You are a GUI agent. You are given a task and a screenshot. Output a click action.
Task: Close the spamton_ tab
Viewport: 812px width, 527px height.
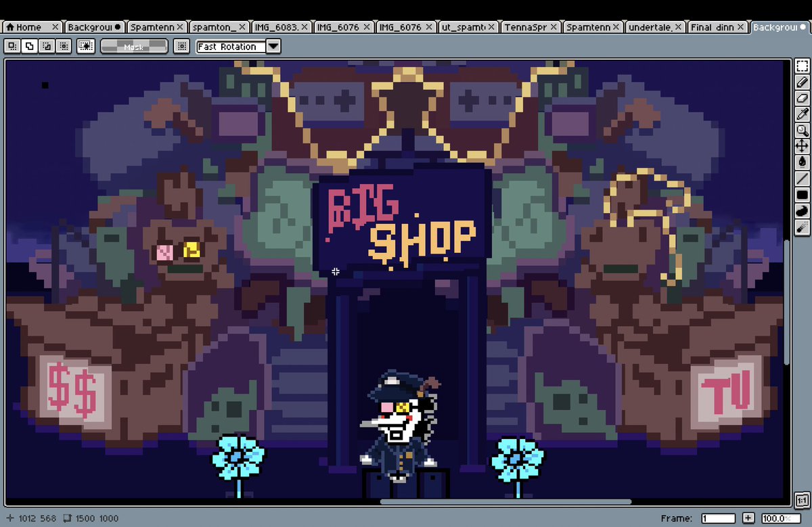(x=242, y=27)
